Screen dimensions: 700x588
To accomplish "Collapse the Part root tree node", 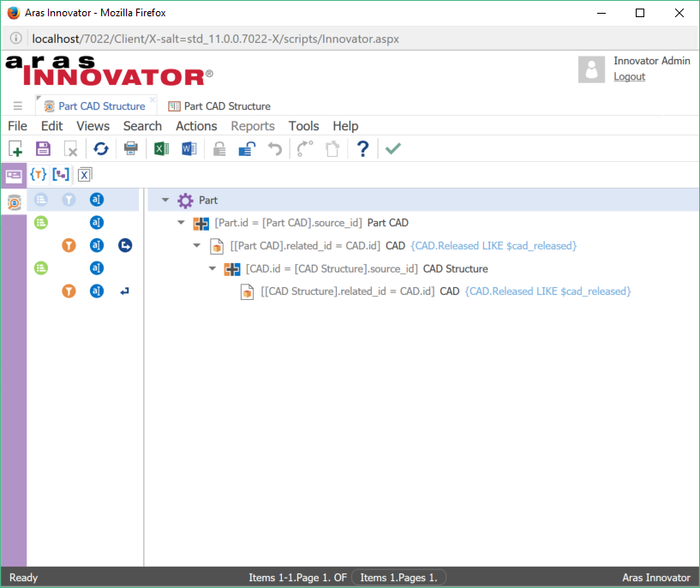I will tap(165, 201).
